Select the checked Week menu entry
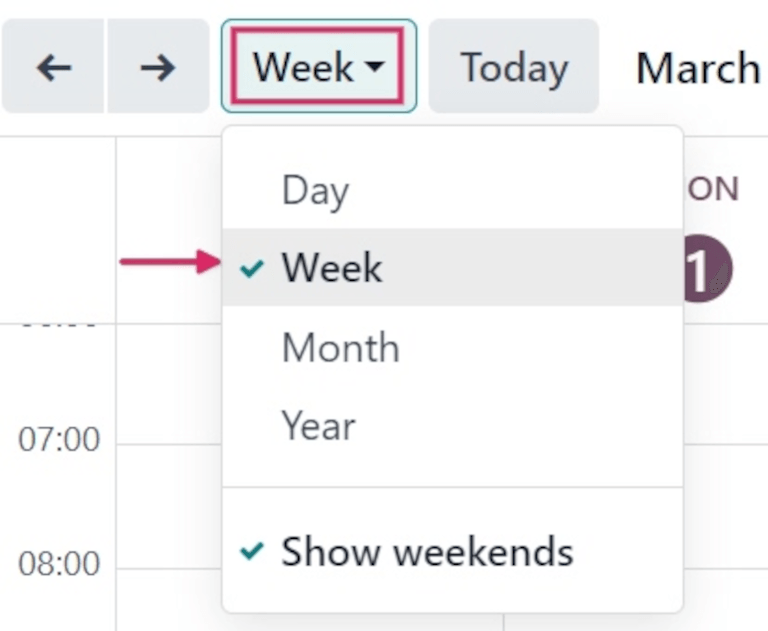 (332, 268)
